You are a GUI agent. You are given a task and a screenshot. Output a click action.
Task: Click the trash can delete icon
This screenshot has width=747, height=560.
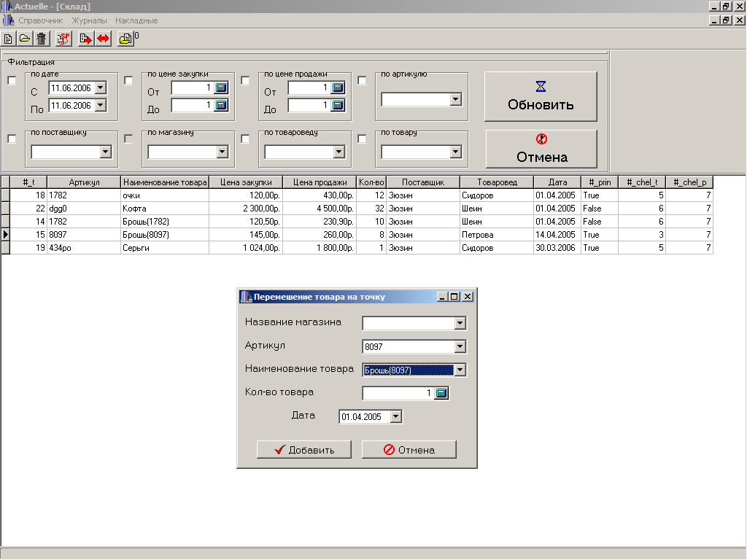coord(42,39)
